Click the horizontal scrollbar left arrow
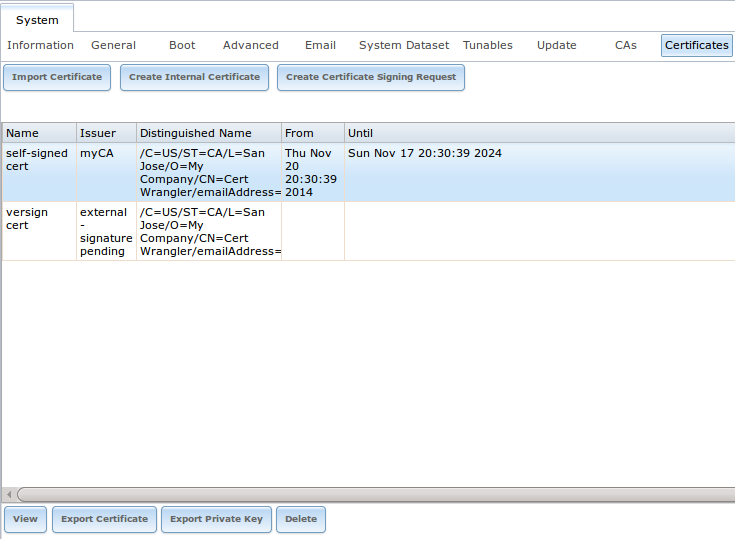 coord(9,494)
